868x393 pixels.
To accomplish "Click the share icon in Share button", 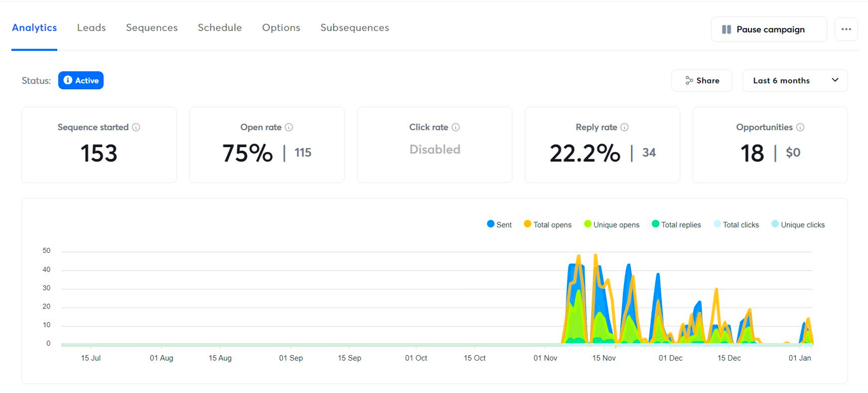I will [x=689, y=80].
